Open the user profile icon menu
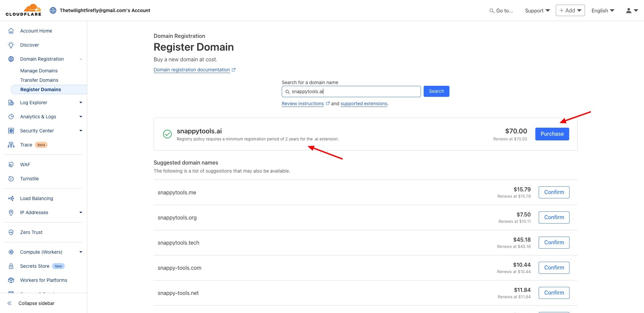 tap(632, 10)
